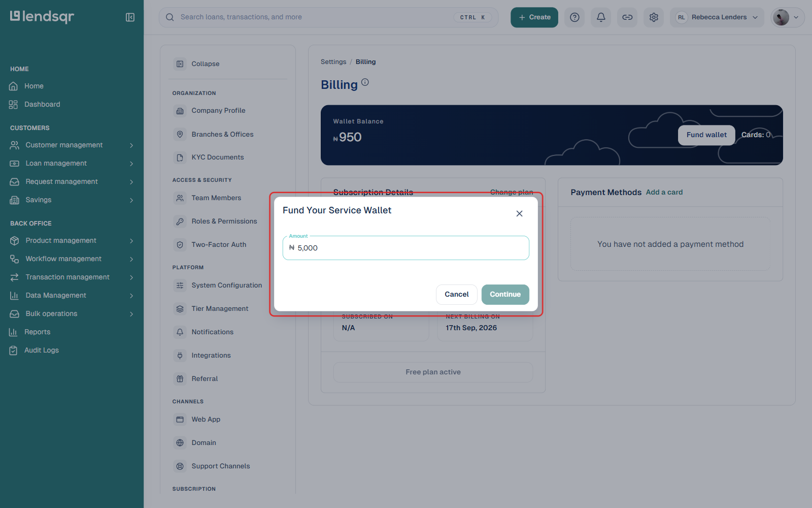Image resolution: width=812 pixels, height=508 pixels.
Task: Click the link icon in the top bar
Action: click(x=627, y=17)
